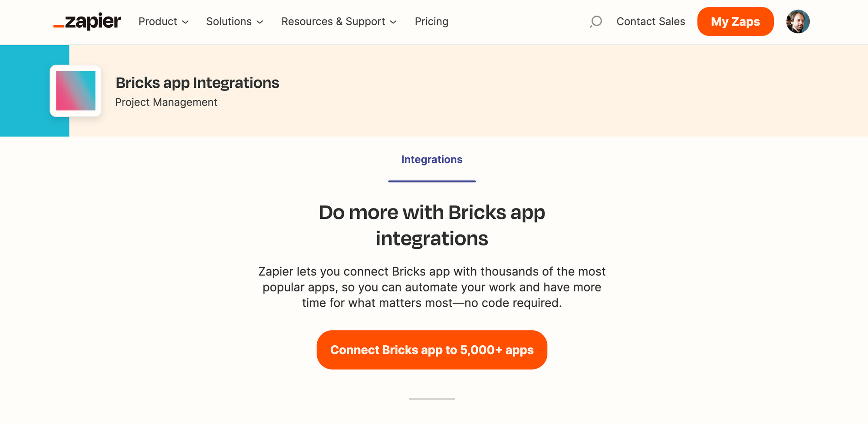
Task: Click the Bricks app Integrations title
Action: 197,83
